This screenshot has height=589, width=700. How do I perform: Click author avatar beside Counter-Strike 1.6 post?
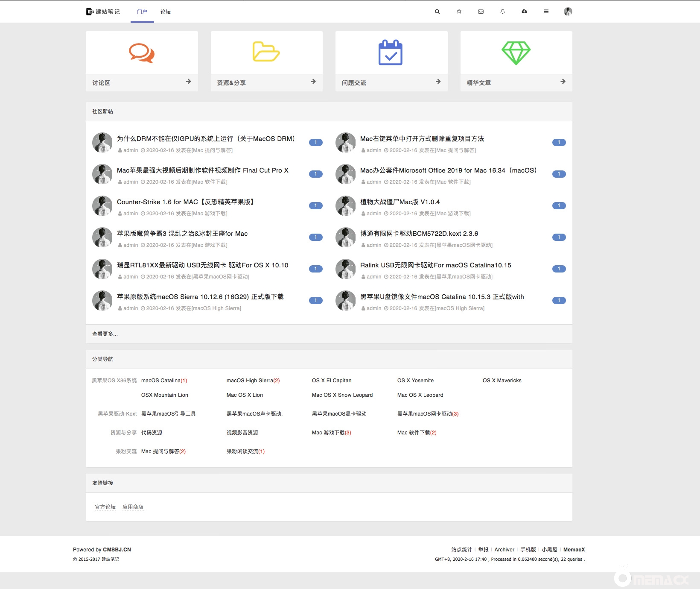(x=102, y=206)
